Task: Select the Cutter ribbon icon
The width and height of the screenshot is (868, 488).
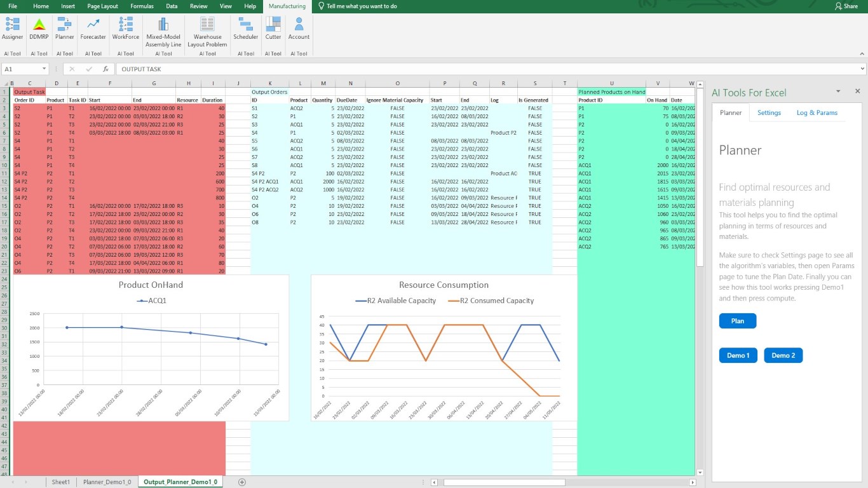Action: pos(273,29)
